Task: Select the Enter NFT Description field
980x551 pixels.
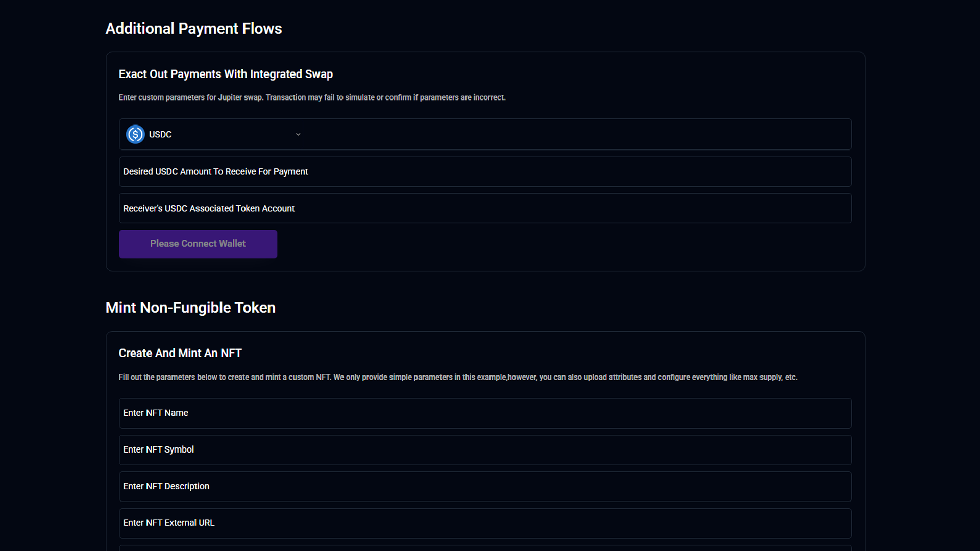Action: tap(485, 487)
